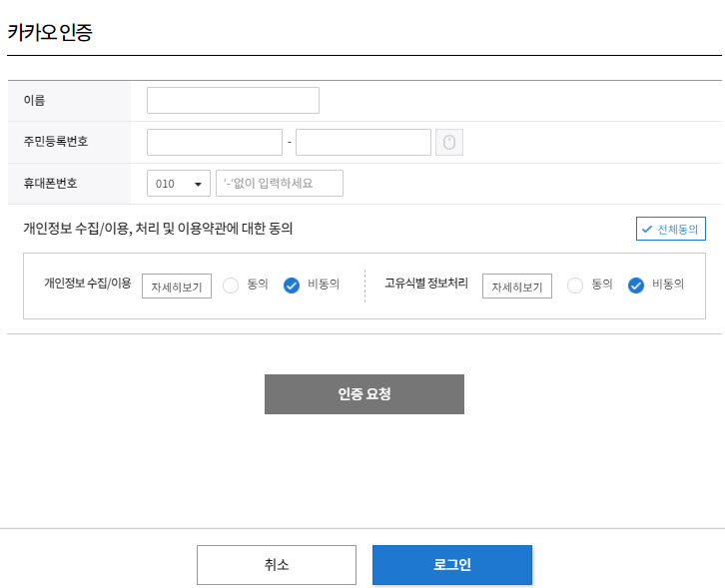
Task: Click the 이름 input field
Action: click(x=233, y=100)
